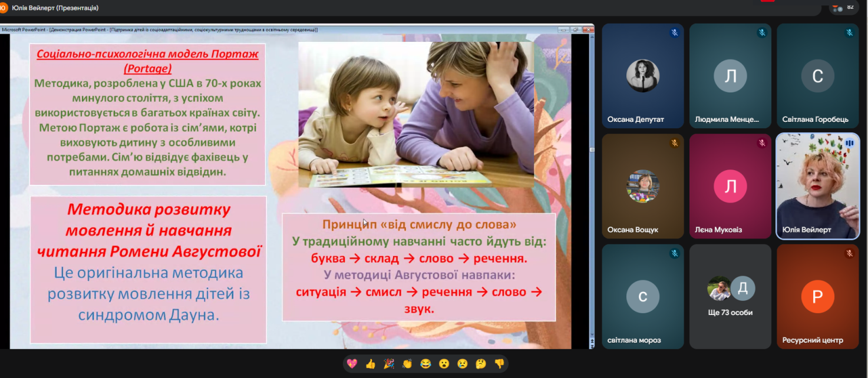Click Людмила Менце... participant tile
868x378 pixels.
coord(730,76)
